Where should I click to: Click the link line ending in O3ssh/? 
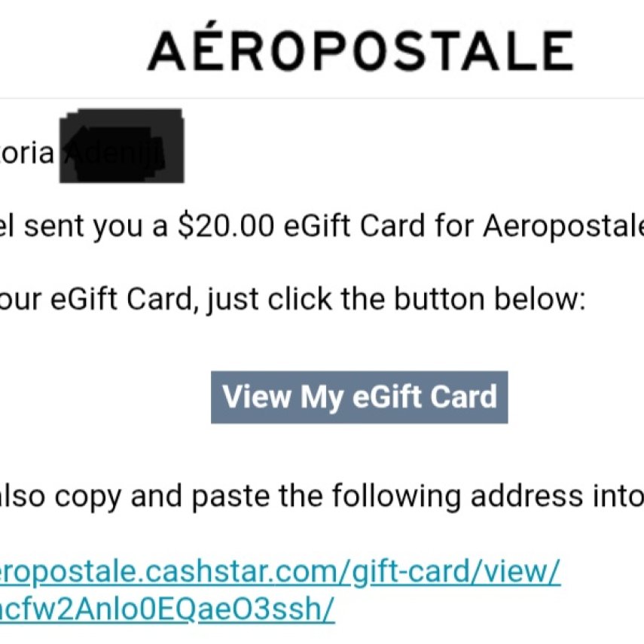(x=167, y=609)
